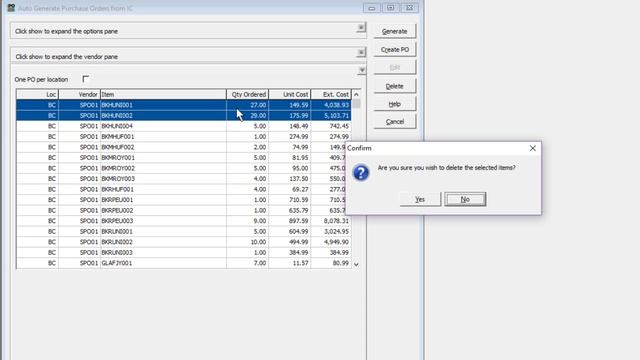
Task: Expand the options pane with show arrow
Action: [361, 28]
